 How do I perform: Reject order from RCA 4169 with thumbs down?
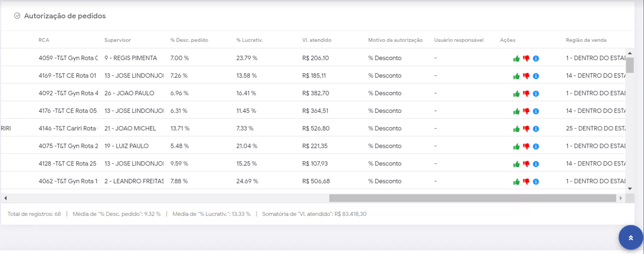[526, 76]
